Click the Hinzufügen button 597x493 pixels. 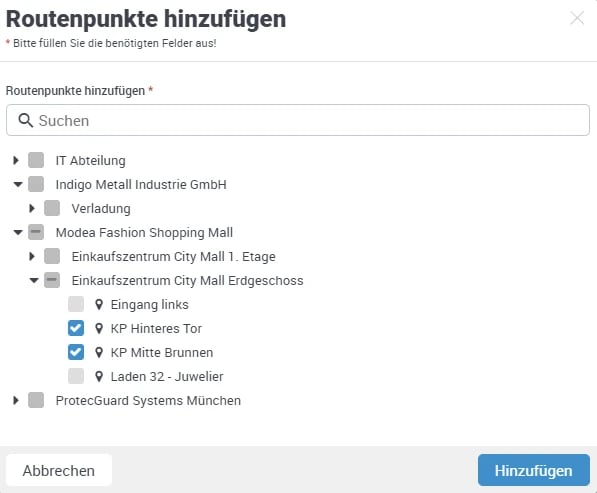[x=533, y=470]
